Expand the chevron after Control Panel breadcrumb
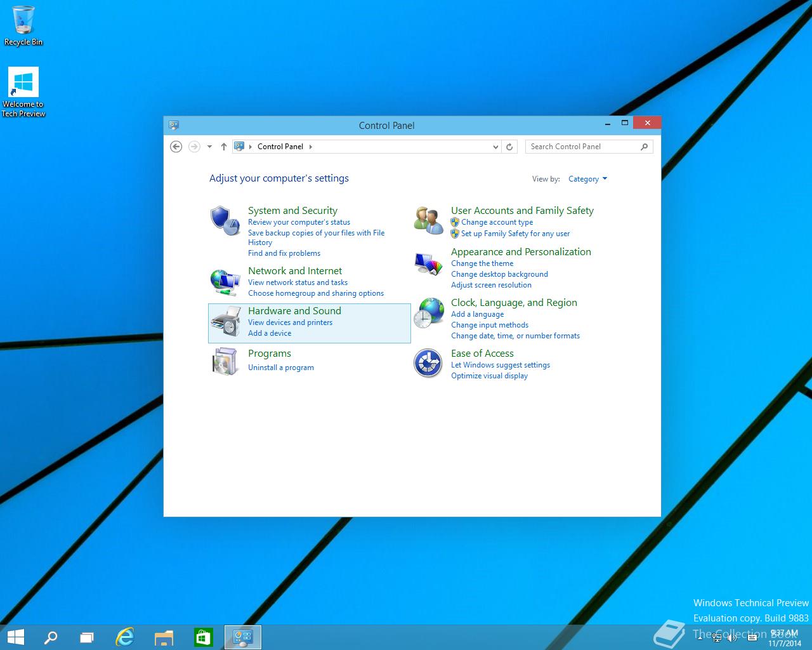This screenshot has width=812, height=650. (x=311, y=147)
